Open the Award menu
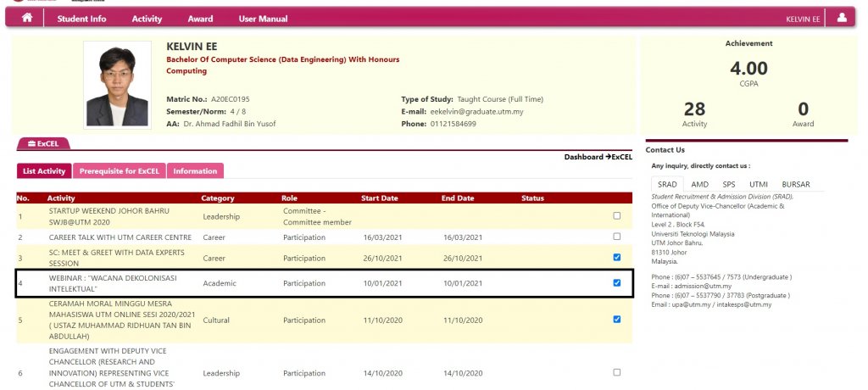 pyautogui.click(x=200, y=19)
